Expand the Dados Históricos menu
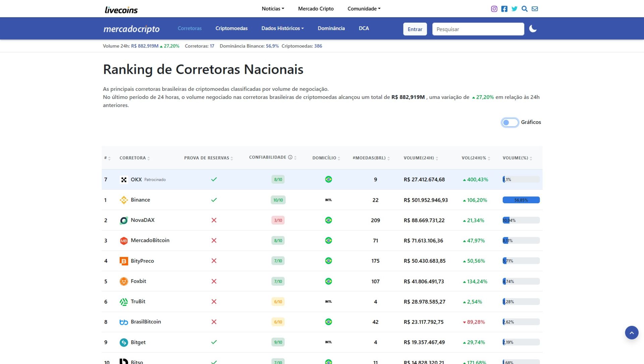 tap(282, 28)
